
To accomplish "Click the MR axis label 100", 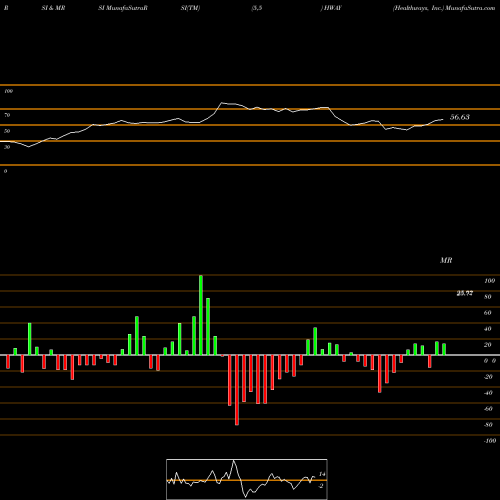I will (x=489, y=281).
